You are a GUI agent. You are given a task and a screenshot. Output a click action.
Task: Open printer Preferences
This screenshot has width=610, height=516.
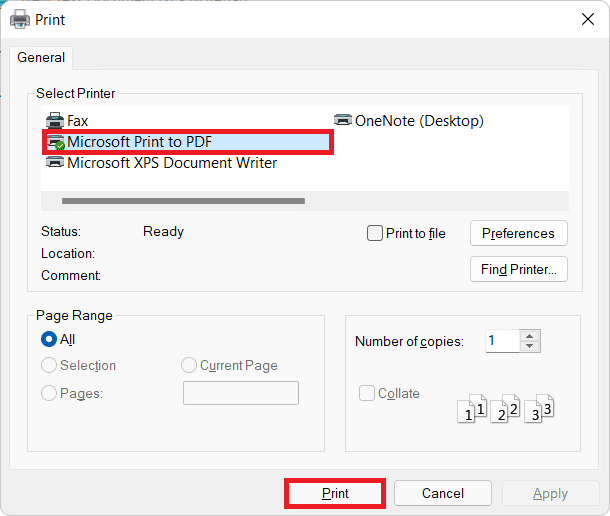tap(519, 233)
